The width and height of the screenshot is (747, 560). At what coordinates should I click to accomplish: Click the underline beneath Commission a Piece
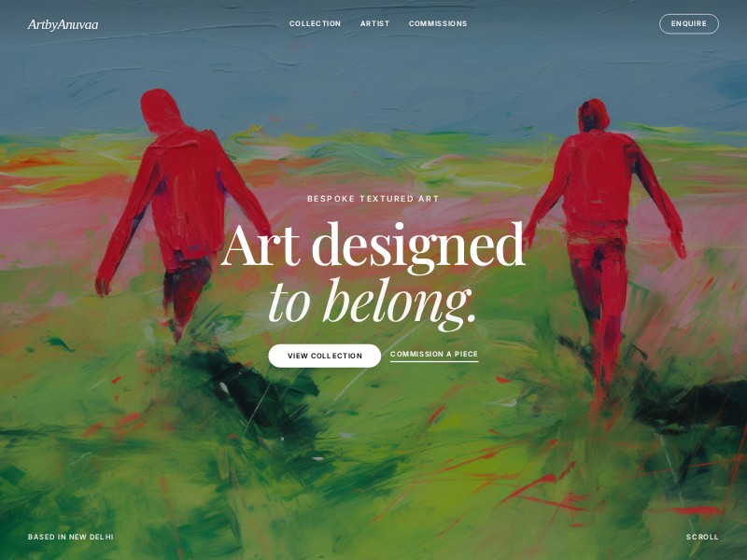click(434, 361)
